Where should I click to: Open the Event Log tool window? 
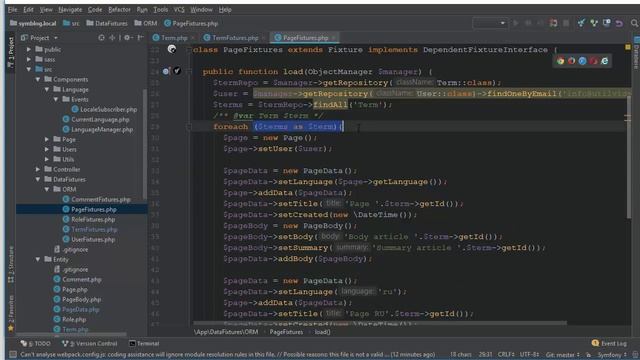609,343
